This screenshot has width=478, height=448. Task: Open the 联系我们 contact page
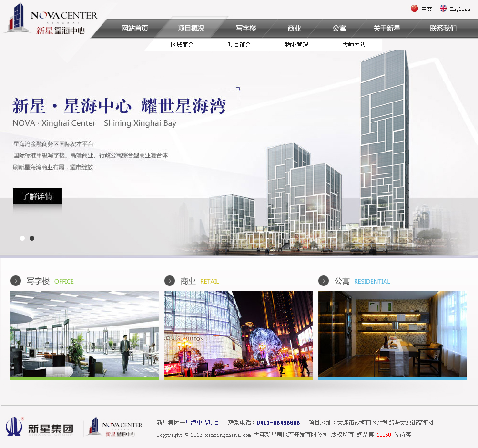443,29
